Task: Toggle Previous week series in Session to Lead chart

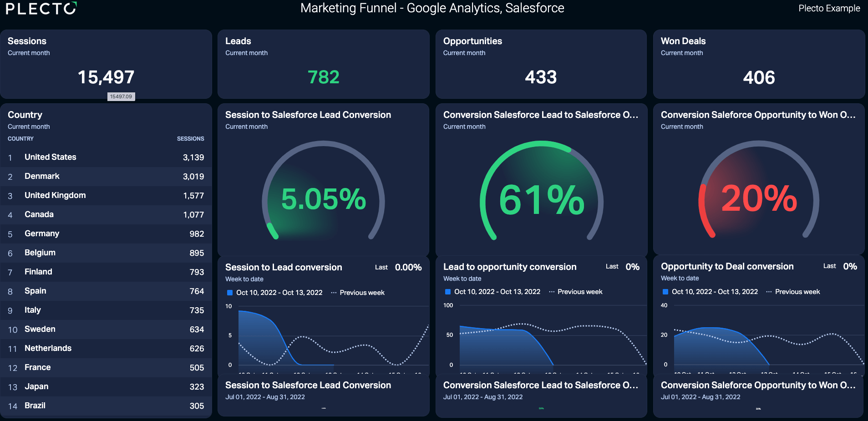Action: tap(358, 293)
